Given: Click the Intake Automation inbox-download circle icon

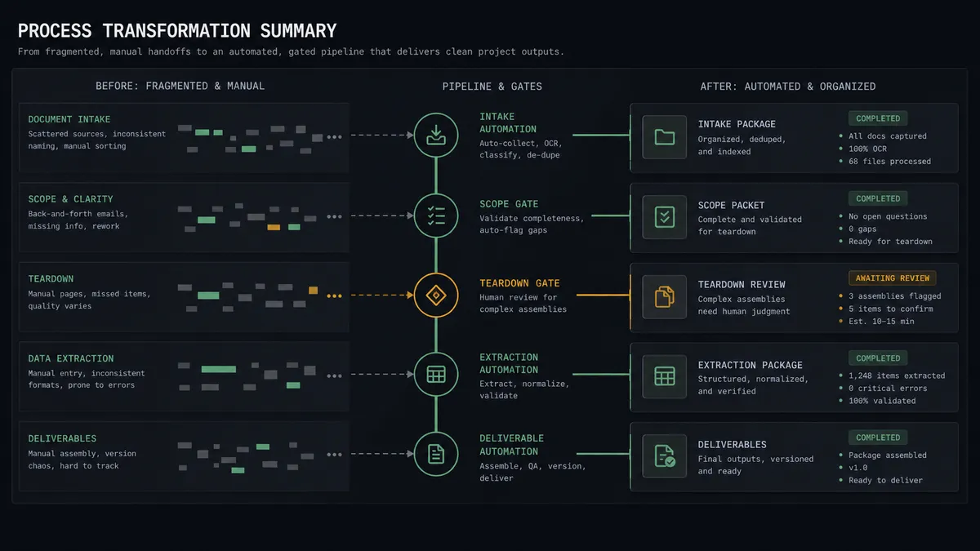Looking at the screenshot, I should [x=436, y=136].
